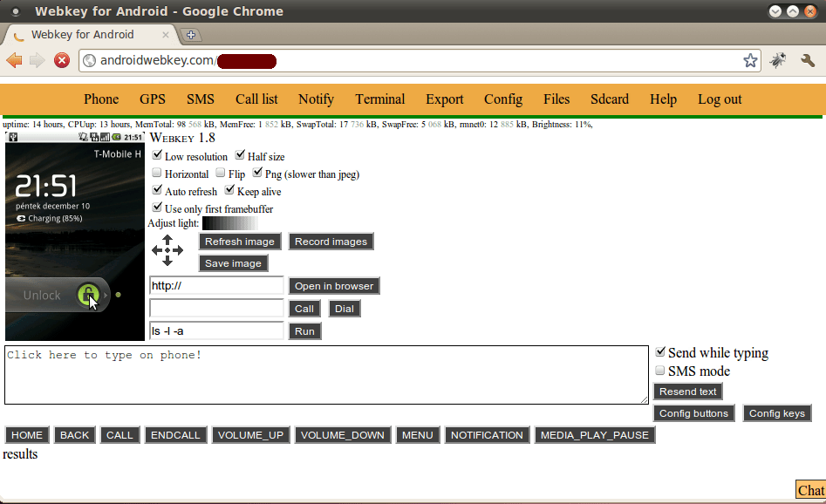Open the Call list page
Screen dimensions: 826x504
[256, 99]
